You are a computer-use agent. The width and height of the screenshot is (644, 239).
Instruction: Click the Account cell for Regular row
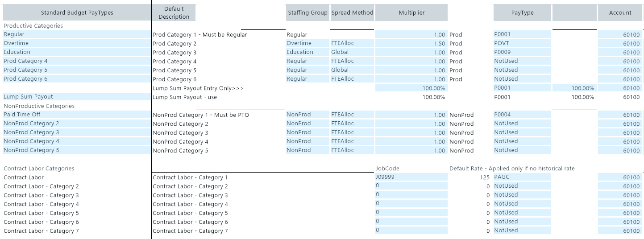pyautogui.click(x=620, y=34)
